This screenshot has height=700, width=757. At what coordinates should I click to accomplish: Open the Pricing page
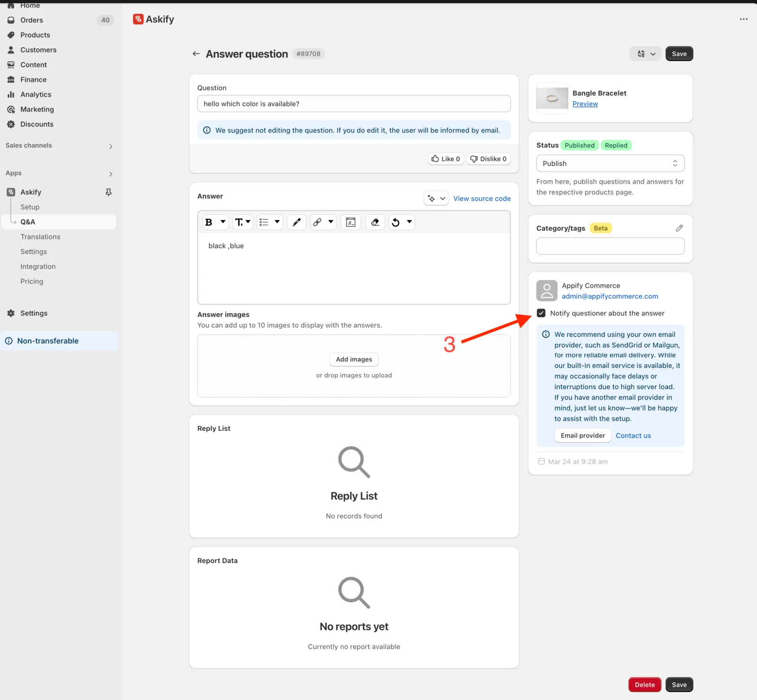click(32, 281)
